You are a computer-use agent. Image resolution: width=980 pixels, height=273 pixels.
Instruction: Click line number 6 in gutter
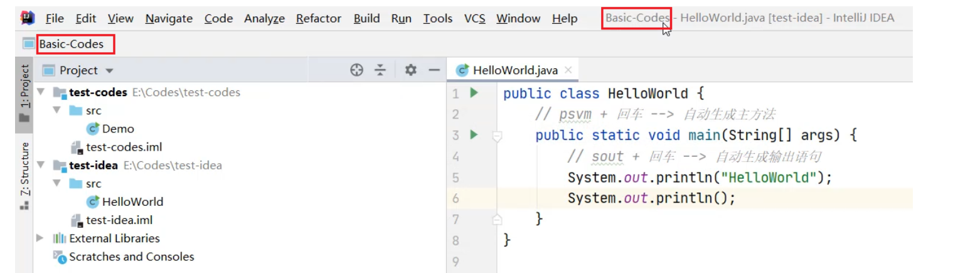tap(455, 198)
